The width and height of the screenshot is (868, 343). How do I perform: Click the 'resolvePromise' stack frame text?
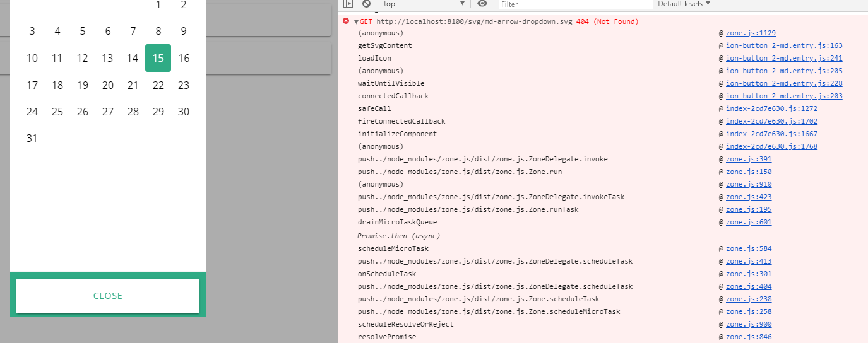click(387, 337)
